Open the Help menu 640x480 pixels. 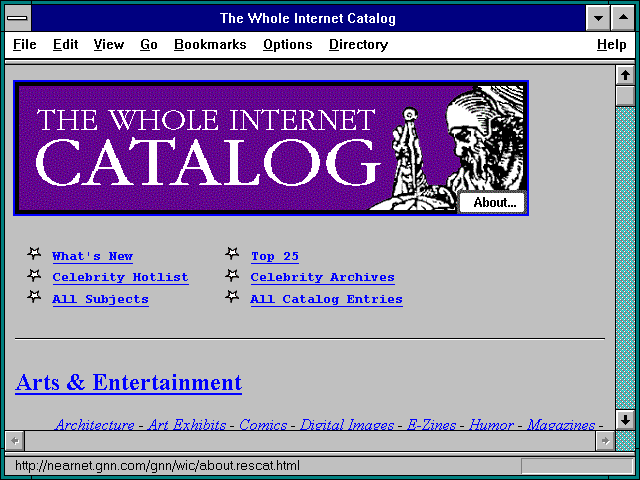point(611,44)
